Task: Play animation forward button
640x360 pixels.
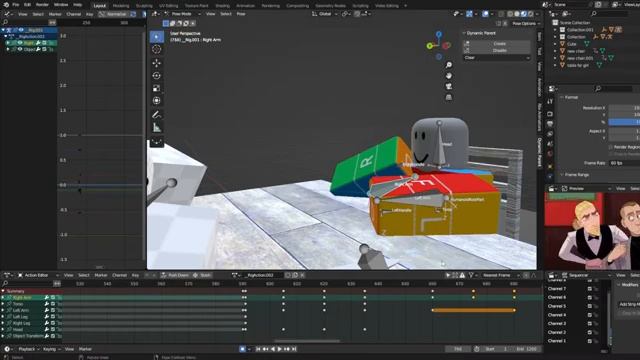Action: (280, 349)
